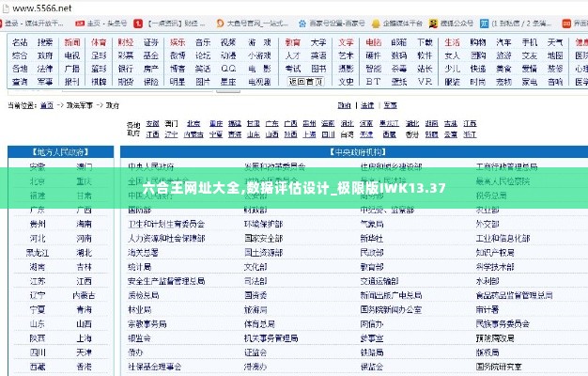This screenshot has height=376, width=588.
Task: Open the 体育 category in navigation grid
Action: 99,42
